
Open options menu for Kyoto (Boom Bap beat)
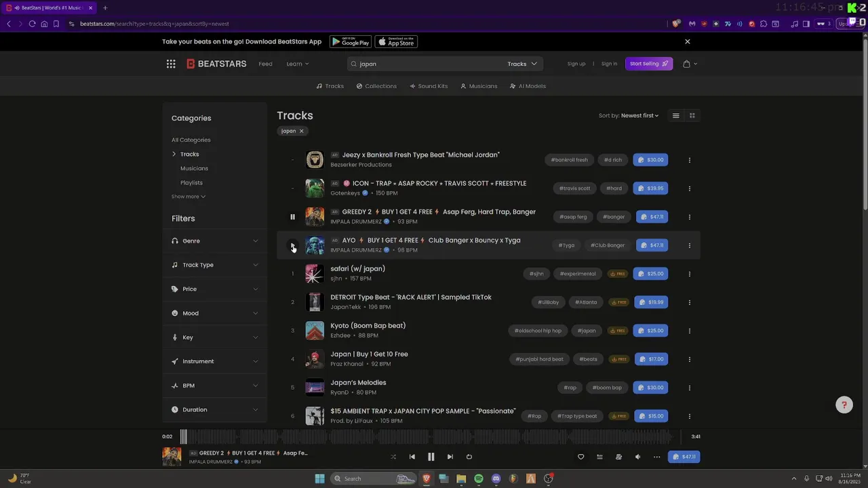(x=690, y=331)
